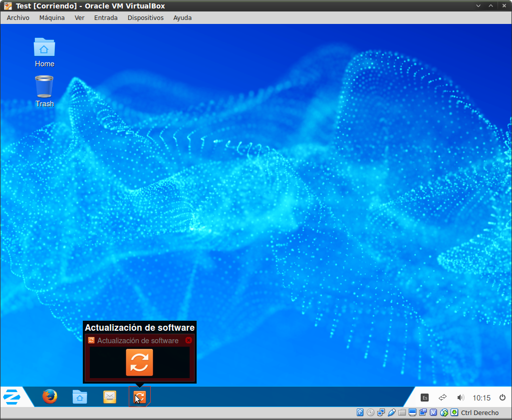The image size is (512, 420).
Task: Click the VirtualBox optical disc status icon
Action: [370, 413]
